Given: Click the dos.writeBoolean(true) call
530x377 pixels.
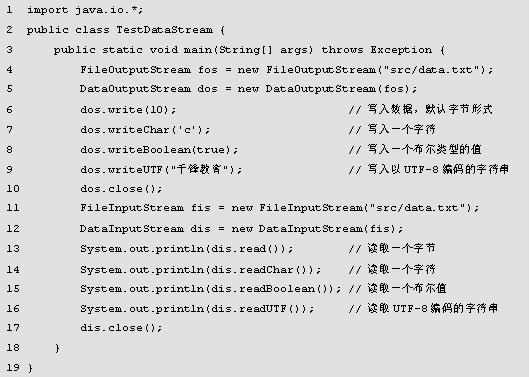Looking at the screenshot, I should (159, 150).
